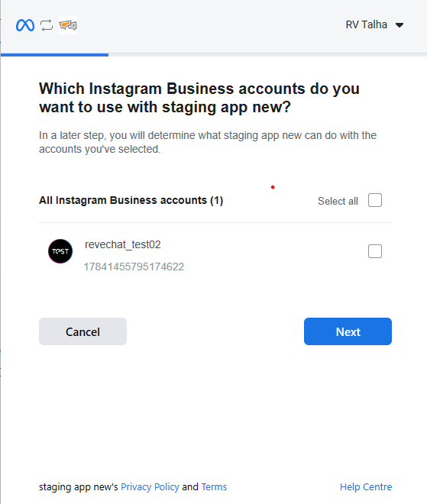The image size is (427, 504).
Task: Open the Terms link
Action: (214, 487)
